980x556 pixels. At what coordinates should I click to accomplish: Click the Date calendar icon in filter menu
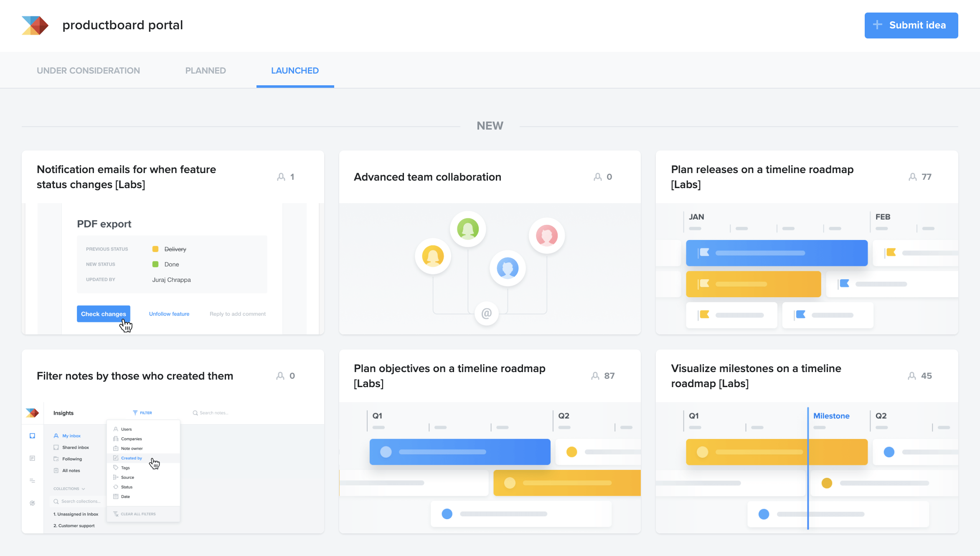point(116,497)
